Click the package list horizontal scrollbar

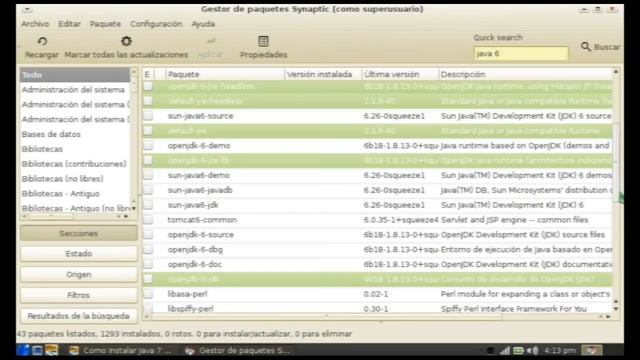point(327,316)
